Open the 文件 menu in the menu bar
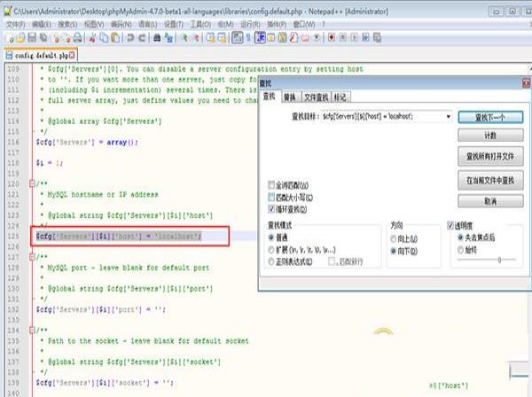Screen dimensions: 532x397 click(x=15, y=25)
